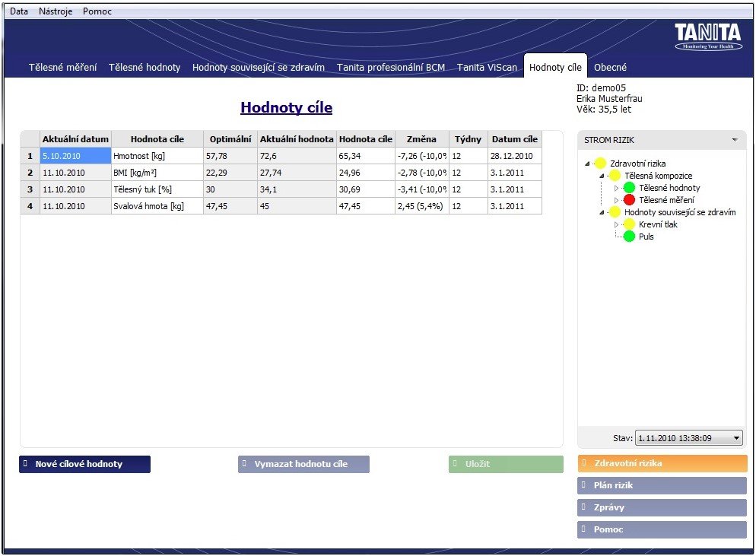Open the STROM RIZIK panel menu arrow

tap(734, 140)
